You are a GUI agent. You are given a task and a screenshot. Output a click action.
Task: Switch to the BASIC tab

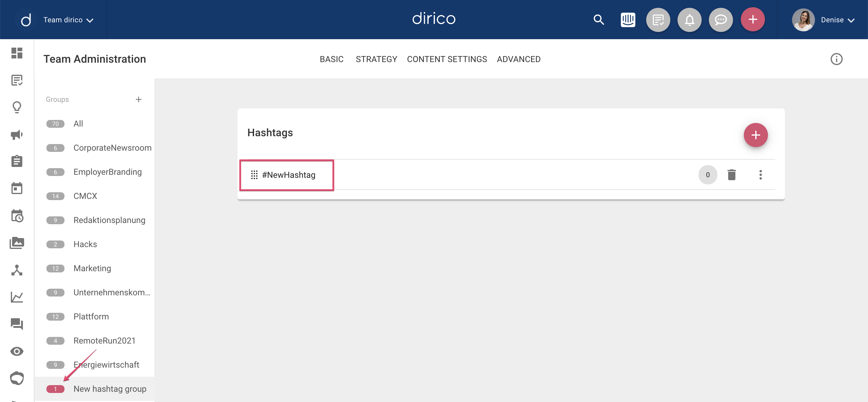pyautogui.click(x=332, y=59)
